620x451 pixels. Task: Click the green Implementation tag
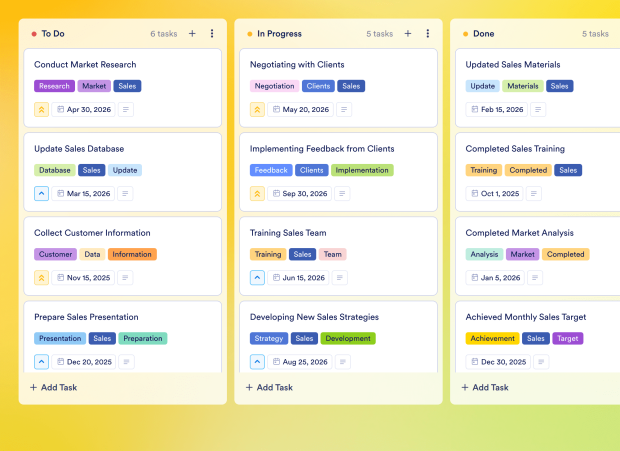point(362,170)
